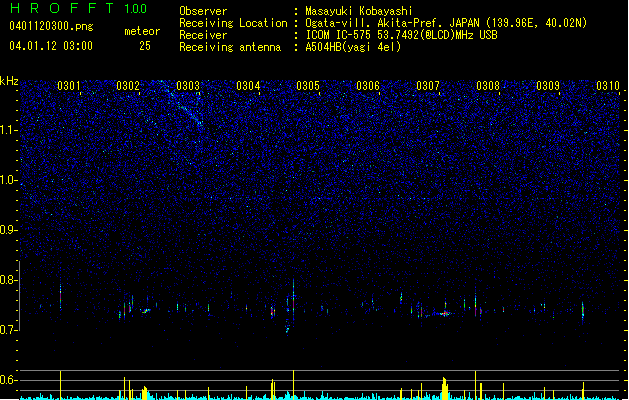Click the Observer label
This screenshot has width=629, height=400.
click(x=203, y=11)
